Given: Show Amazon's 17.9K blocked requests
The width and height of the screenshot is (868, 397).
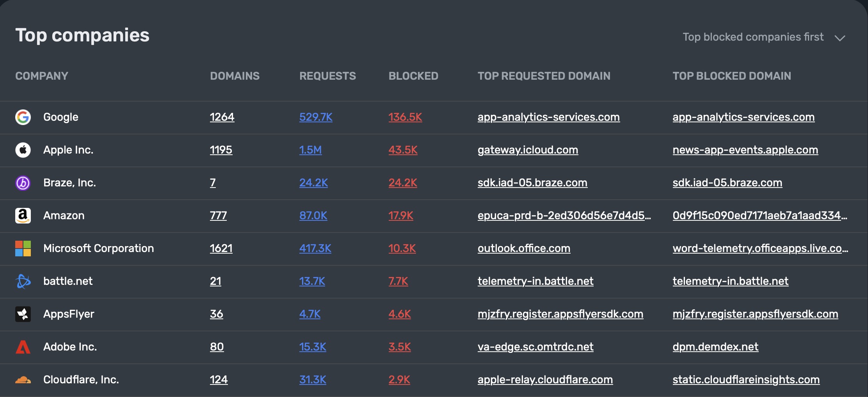Looking at the screenshot, I should tap(401, 216).
